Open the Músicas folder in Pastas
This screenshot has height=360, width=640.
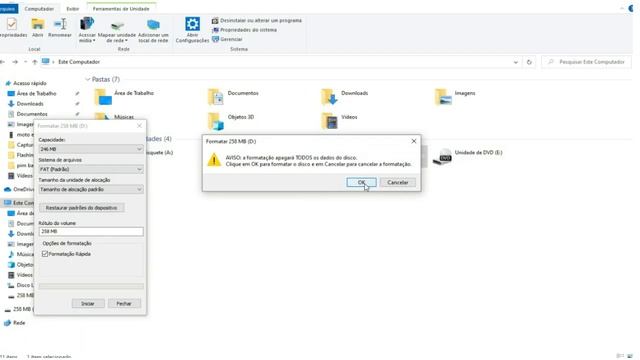pyautogui.click(x=114, y=117)
